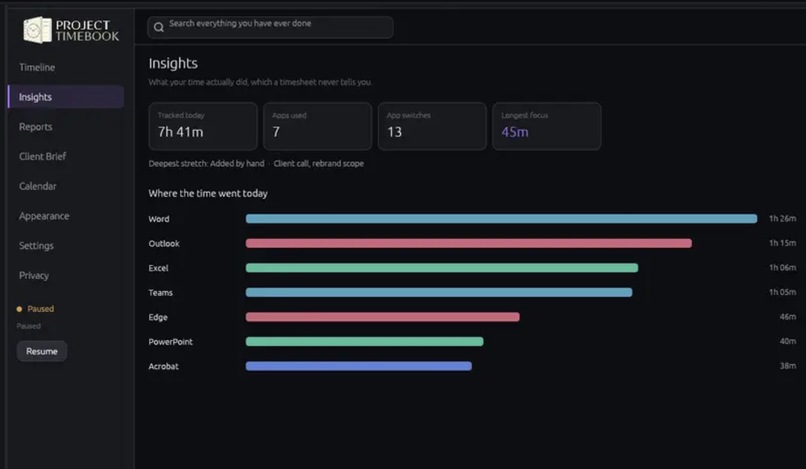Click the '1h 26m' duration for Word
Screen dimensions: 806x469
(x=782, y=219)
